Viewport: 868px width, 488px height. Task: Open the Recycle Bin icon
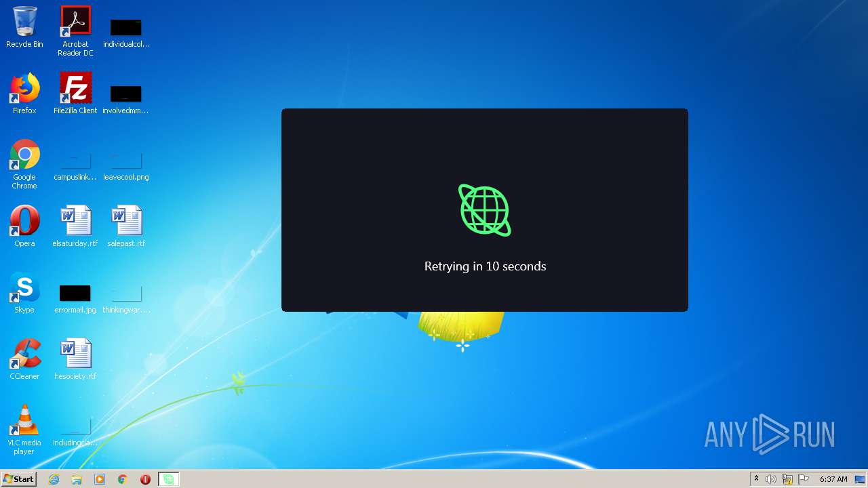click(24, 27)
